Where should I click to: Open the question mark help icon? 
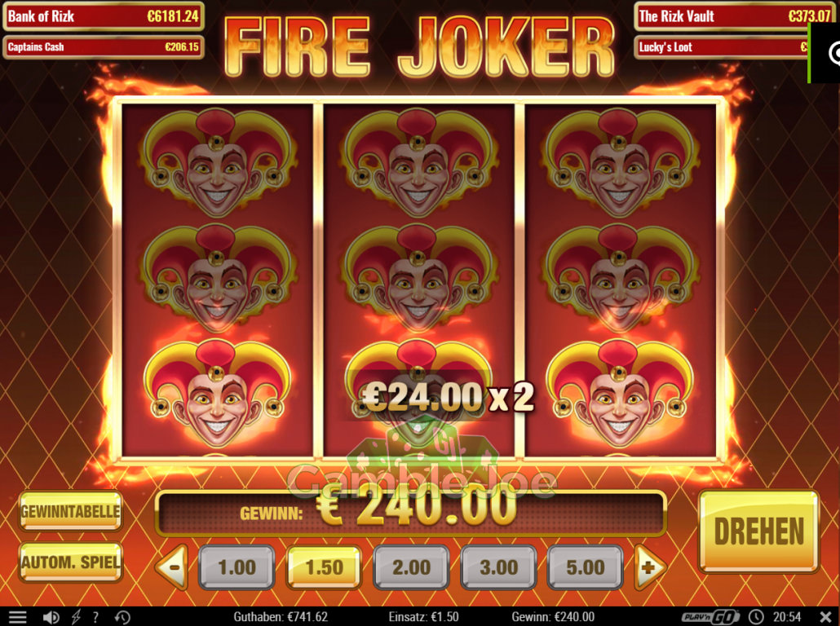96,617
